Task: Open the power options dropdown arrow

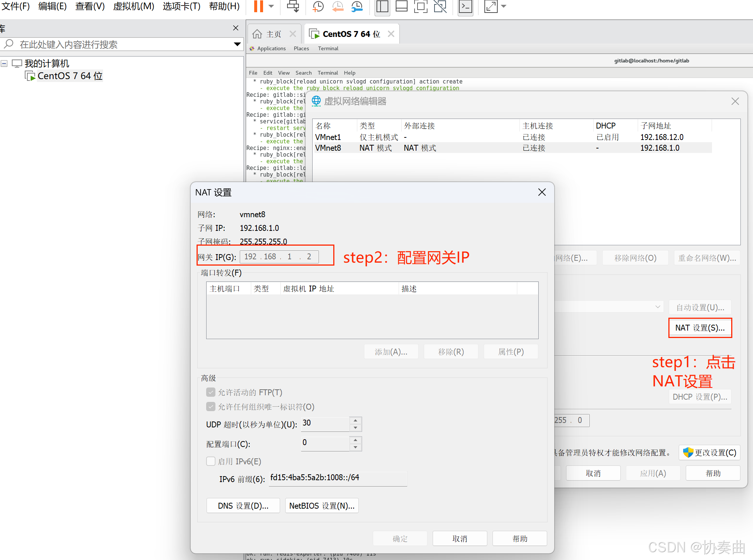Action: 271,6
